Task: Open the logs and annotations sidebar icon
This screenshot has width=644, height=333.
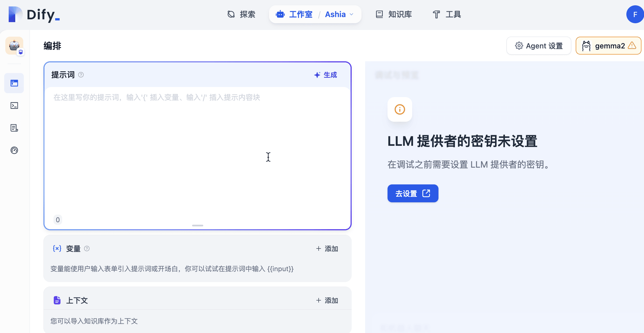Action: click(x=14, y=128)
